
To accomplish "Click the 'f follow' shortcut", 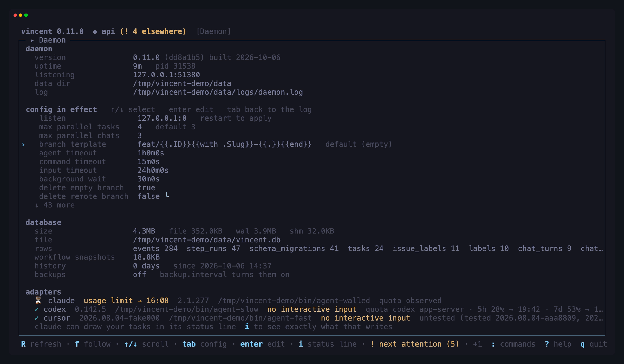I will 93,344.
